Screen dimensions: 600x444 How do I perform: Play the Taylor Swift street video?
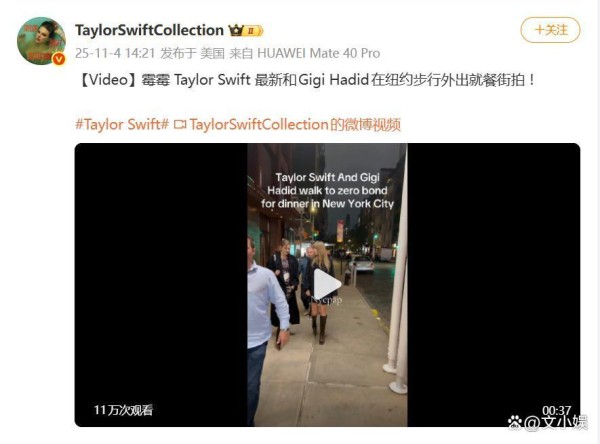click(x=327, y=284)
